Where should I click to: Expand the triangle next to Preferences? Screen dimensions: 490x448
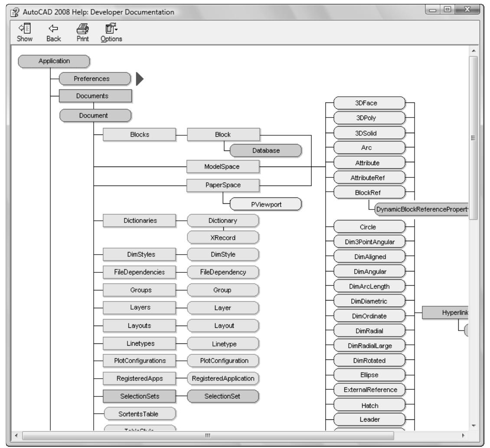[140, 79]
